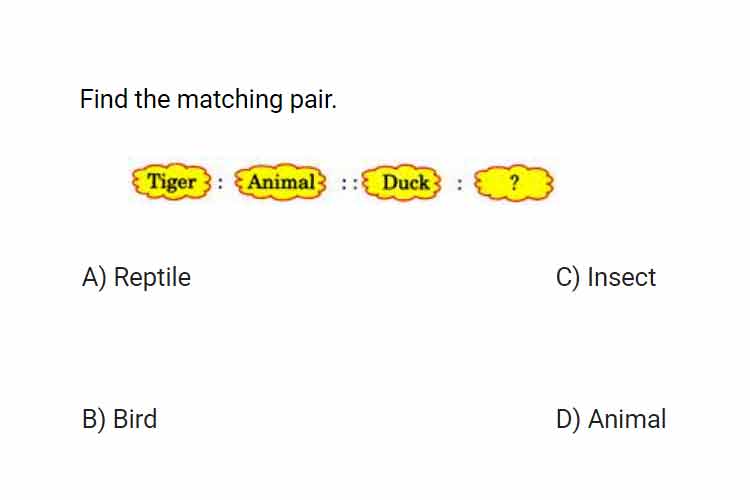Screen dimensions: 750x500
Task: Click the question mark cloud
Action: click(514, 183)
